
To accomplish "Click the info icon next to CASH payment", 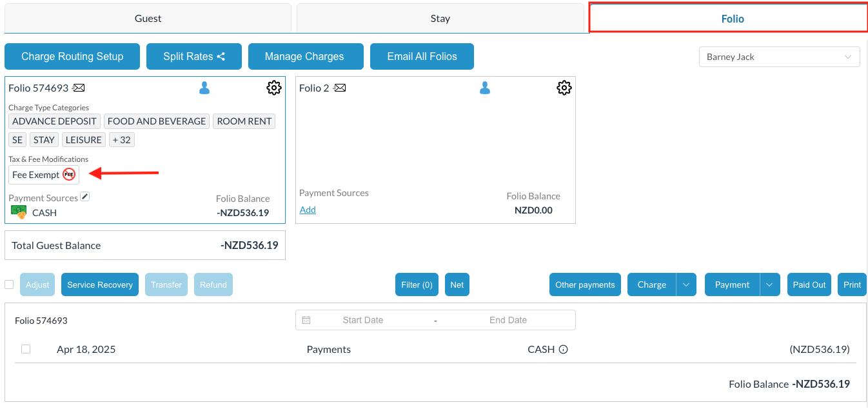I will 563,350.
